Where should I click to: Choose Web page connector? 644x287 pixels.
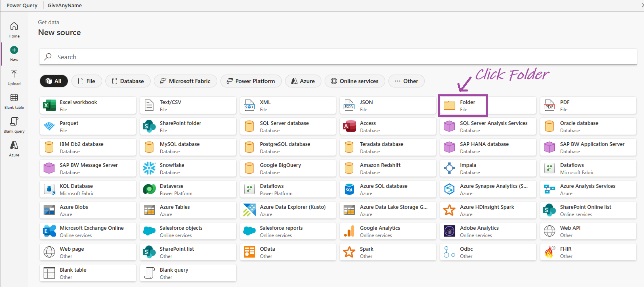click(x=88, y=252)
